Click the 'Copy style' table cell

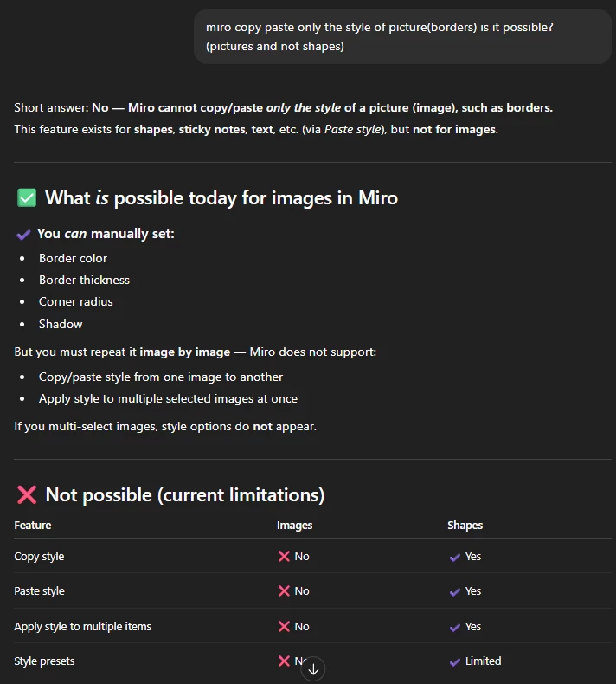click(x=39, y=557)
